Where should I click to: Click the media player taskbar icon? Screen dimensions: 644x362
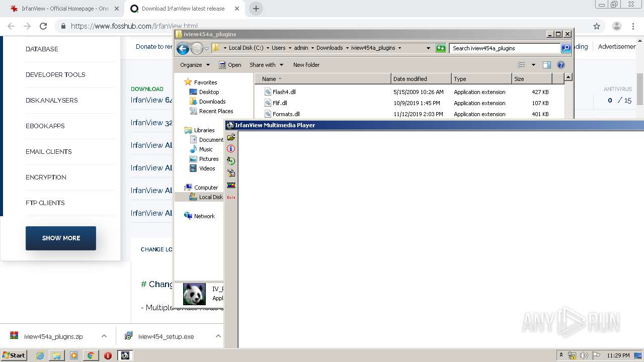coord(74,355)
